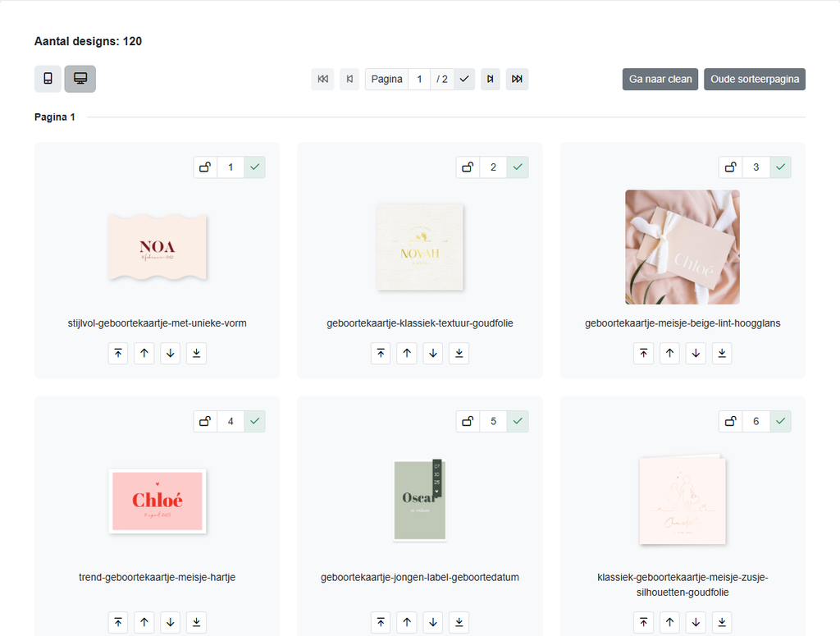Toggle lock on design position 1
This screenshot has width=840, height=636.
pos(205,167)
